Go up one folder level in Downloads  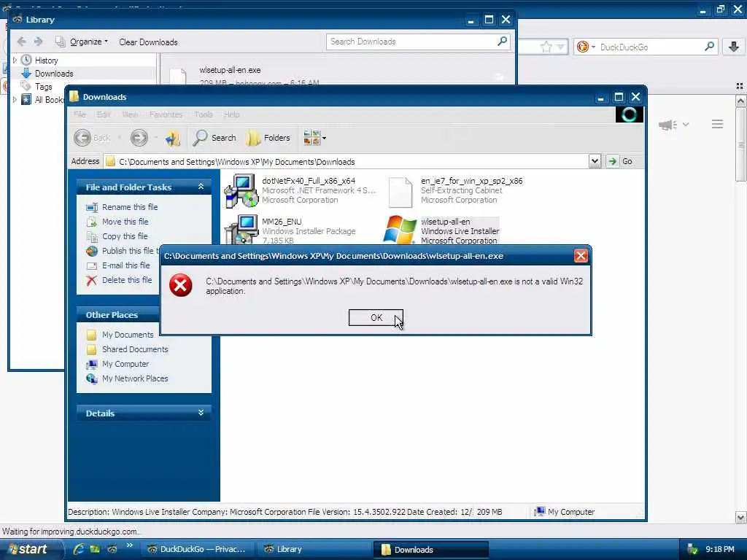[x=172, y=138]
